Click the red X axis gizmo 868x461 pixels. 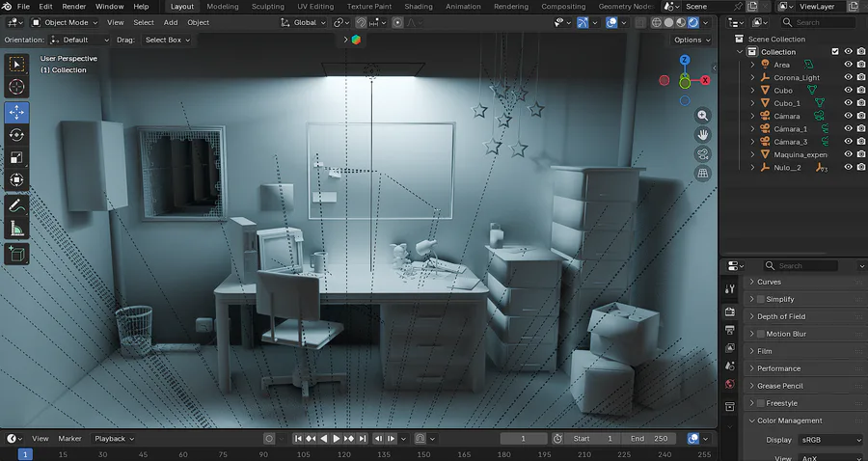[x=705, y=80]
